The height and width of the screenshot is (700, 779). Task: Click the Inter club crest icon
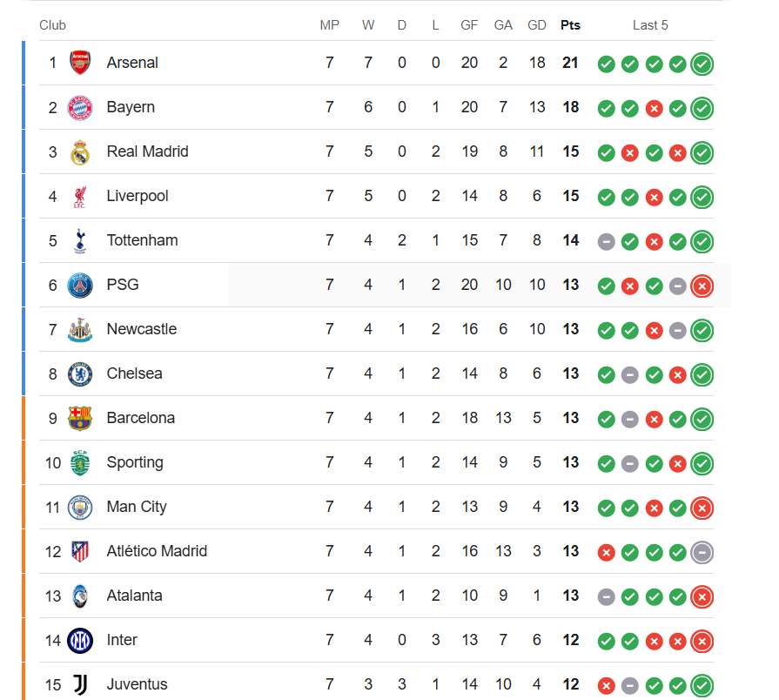coord(80,640)
